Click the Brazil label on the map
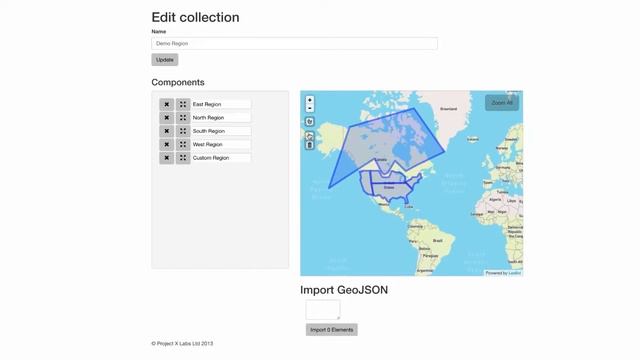 point(438,241)
